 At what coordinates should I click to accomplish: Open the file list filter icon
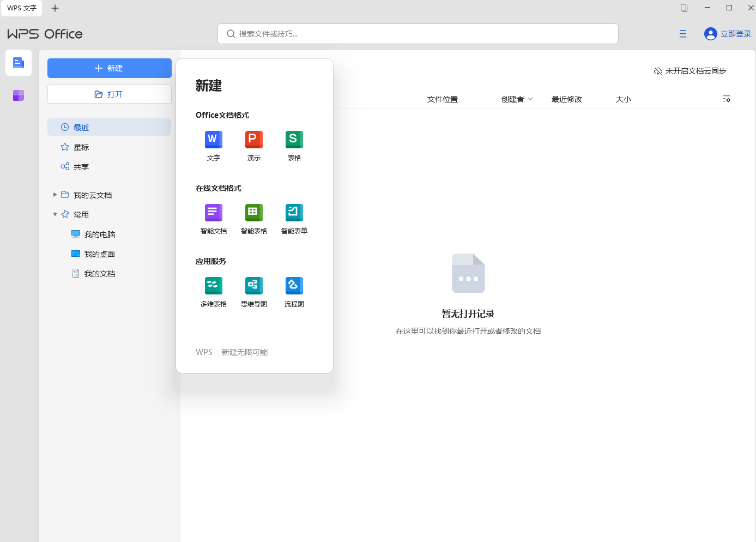point(727,99)
